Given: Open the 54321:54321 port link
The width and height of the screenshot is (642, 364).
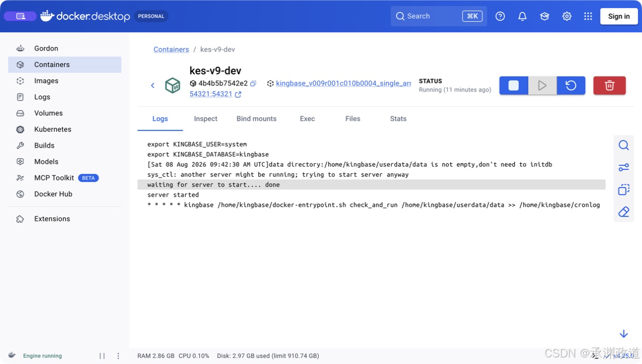Looking at the screenshot, I should pyautogui.click(x=211, y=94).
